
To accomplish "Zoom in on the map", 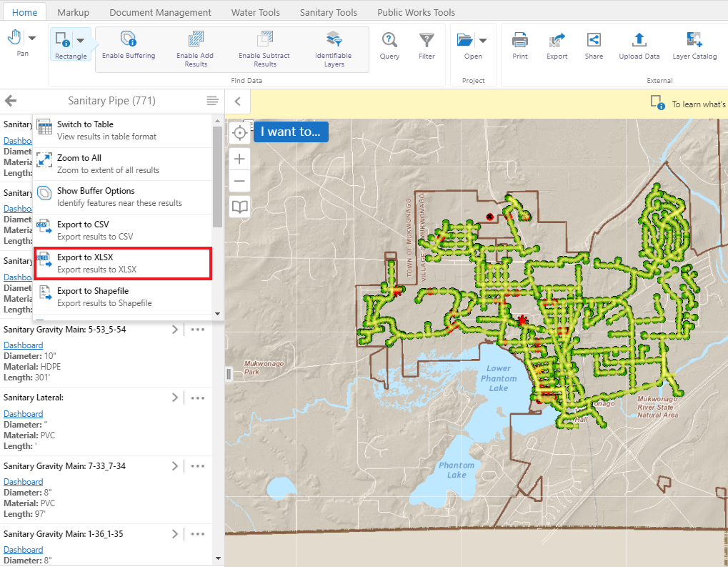I will pos(239,159).
